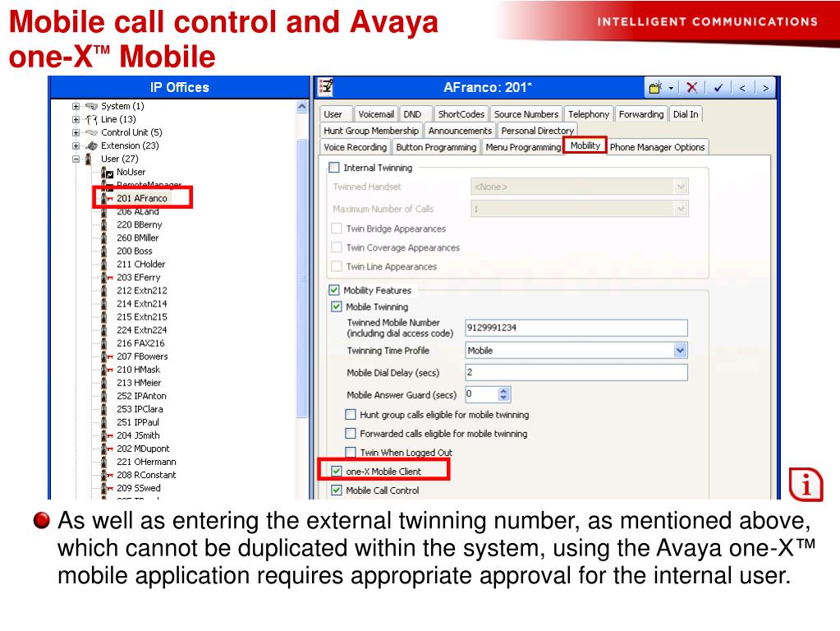Select user 211 CHolder in tree
This screenshot has height=631, width=840.
(141, 265)
